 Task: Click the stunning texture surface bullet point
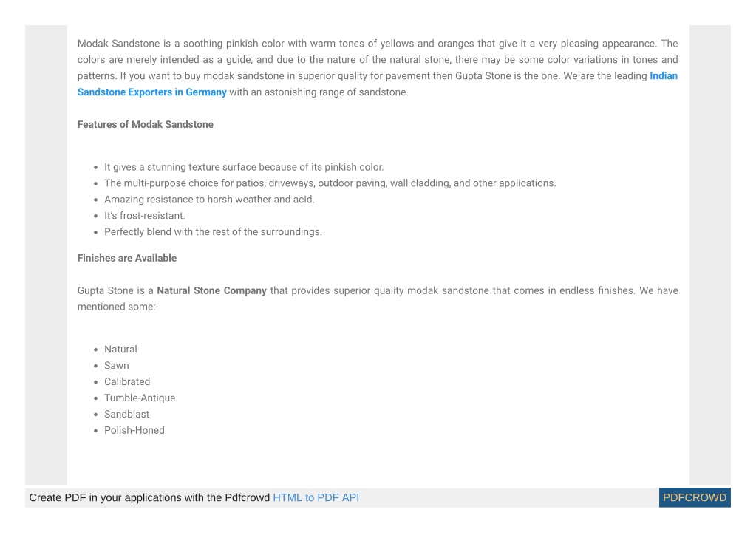click(x=244, y=167)
